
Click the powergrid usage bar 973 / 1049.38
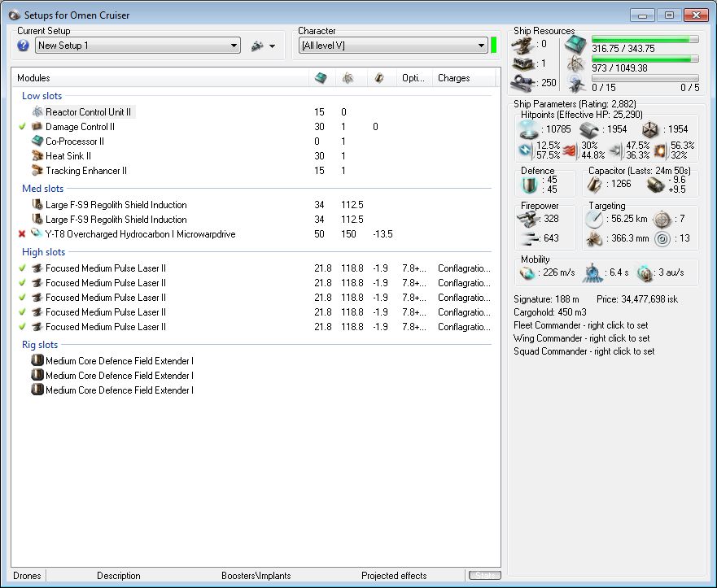tap(645, 59)
